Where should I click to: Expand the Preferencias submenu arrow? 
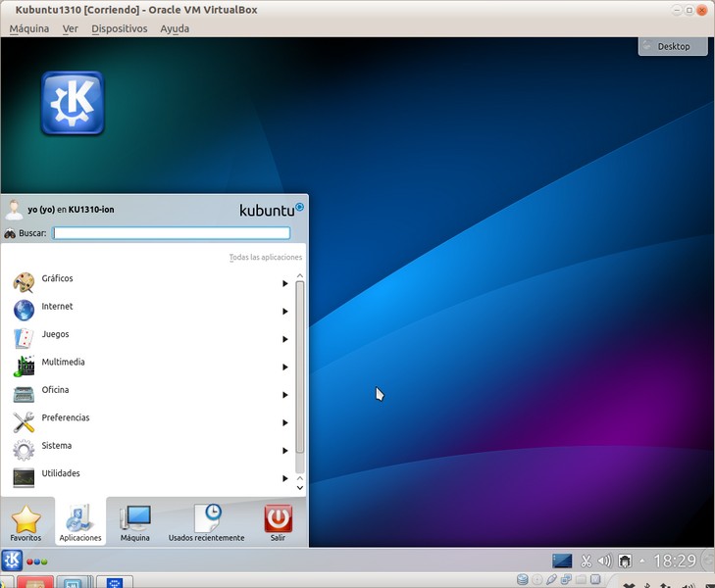[x=285, y=423]
